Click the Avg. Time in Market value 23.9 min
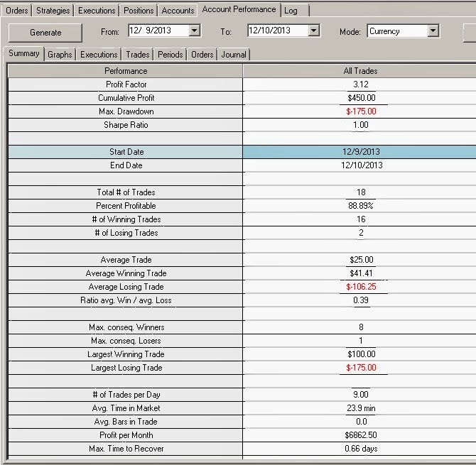The width and height of the screenshot is (476, 465). click(x=361, y=408)
